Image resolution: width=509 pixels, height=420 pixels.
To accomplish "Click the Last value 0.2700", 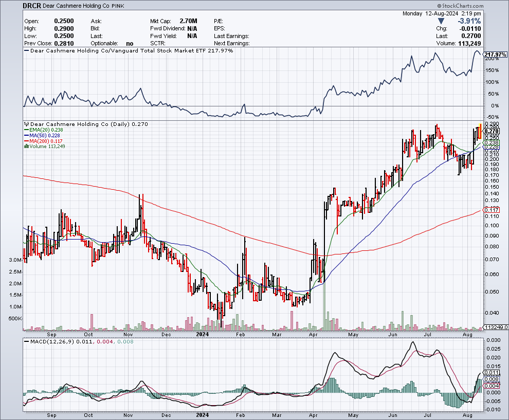I will [471, 36].
